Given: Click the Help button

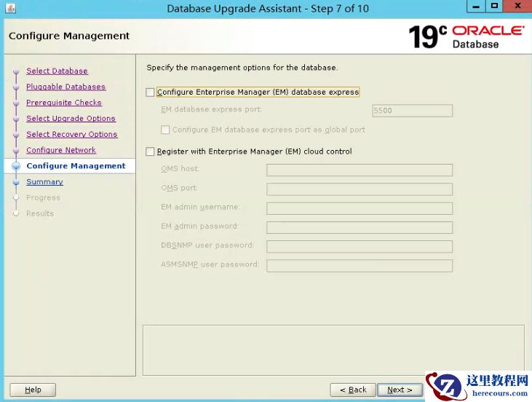Looking at the screenshot, I should (x=33, y=390).
